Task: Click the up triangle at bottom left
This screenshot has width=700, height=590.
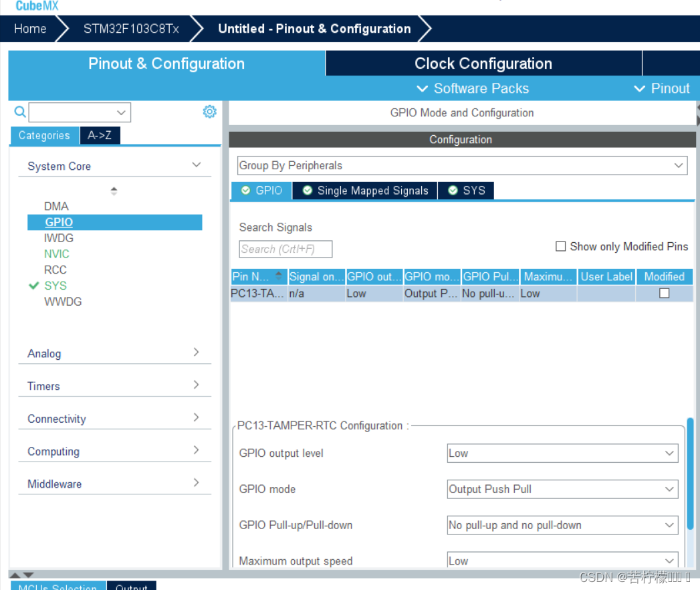Action: pyautogui.click(x=15, y=575)
